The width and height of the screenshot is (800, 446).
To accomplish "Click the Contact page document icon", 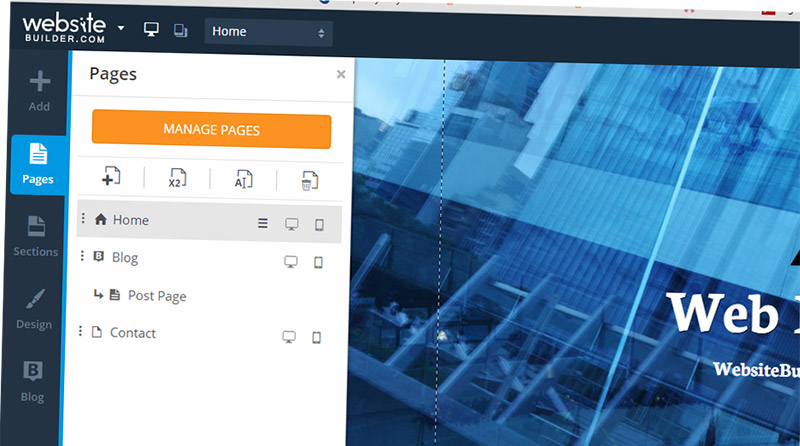I will tap(96, 332).
